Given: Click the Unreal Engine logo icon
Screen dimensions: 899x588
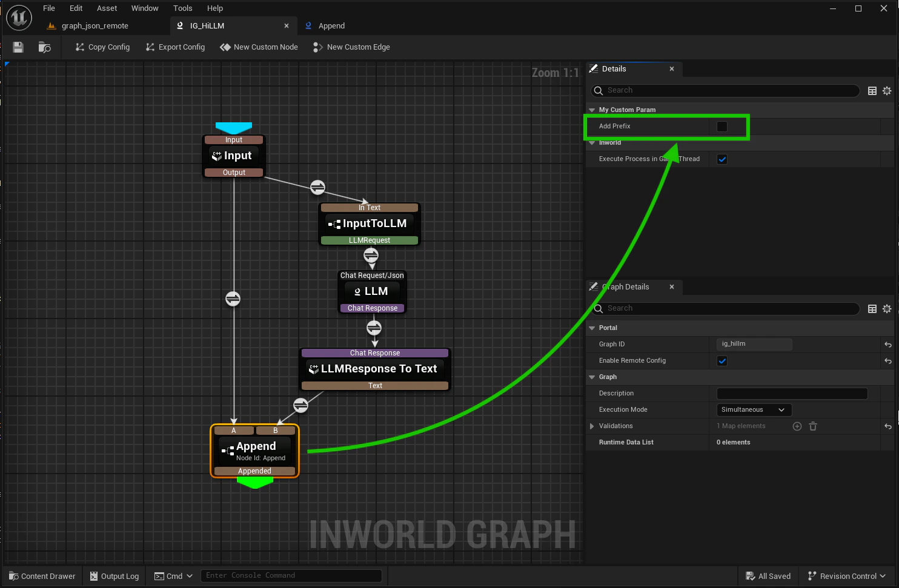Looking at the screenshot, I should tap(19, 18).
